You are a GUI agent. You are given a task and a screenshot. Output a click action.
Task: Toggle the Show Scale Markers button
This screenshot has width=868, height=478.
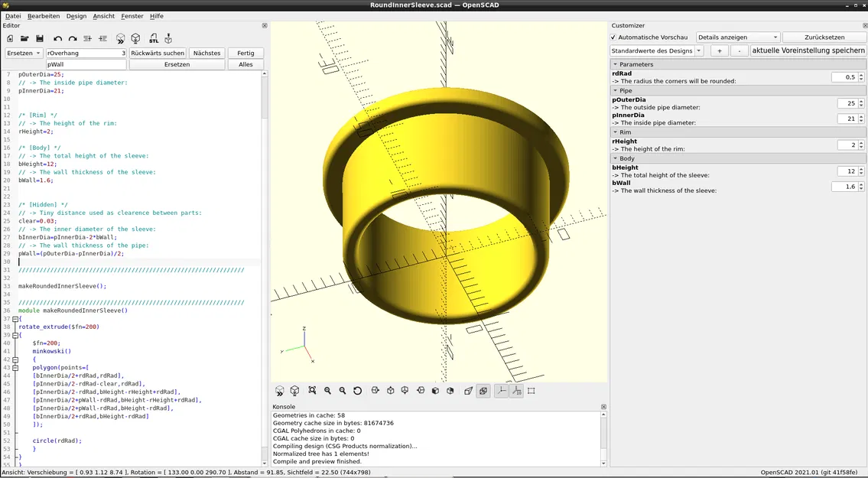pyautogui.click(x=515, y=391)
